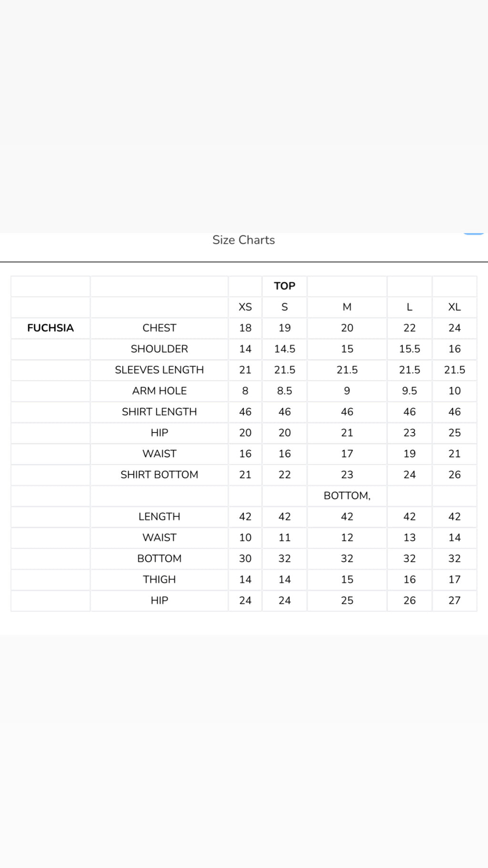Click the THIGH row label
488x868 pixels.
coord(159,579)
